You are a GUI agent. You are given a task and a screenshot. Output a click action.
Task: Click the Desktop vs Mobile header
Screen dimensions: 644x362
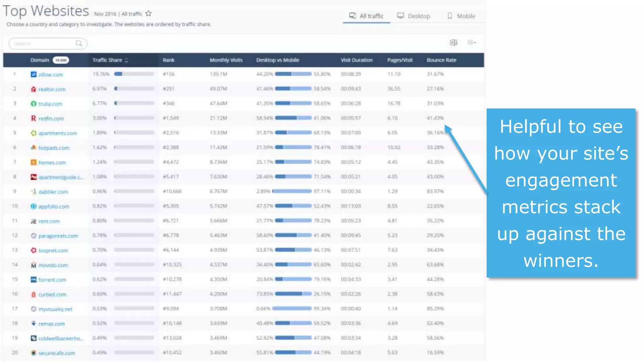coord(278,60)
